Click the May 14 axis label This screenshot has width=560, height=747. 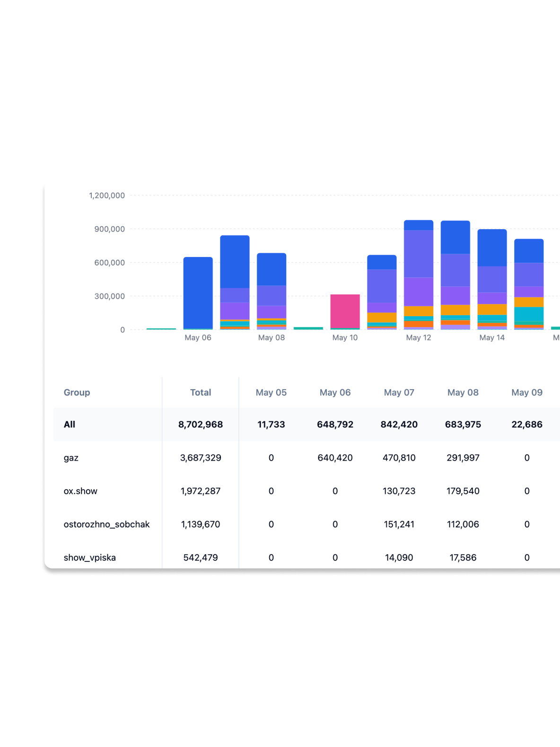point(492,338)
